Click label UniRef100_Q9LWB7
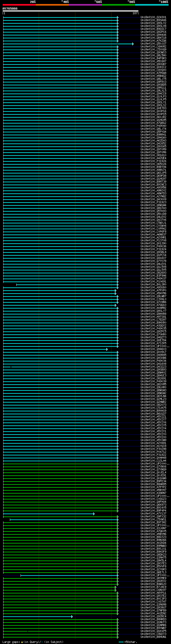The height and width of the screenshot is (644, 171). click(153, 296)
